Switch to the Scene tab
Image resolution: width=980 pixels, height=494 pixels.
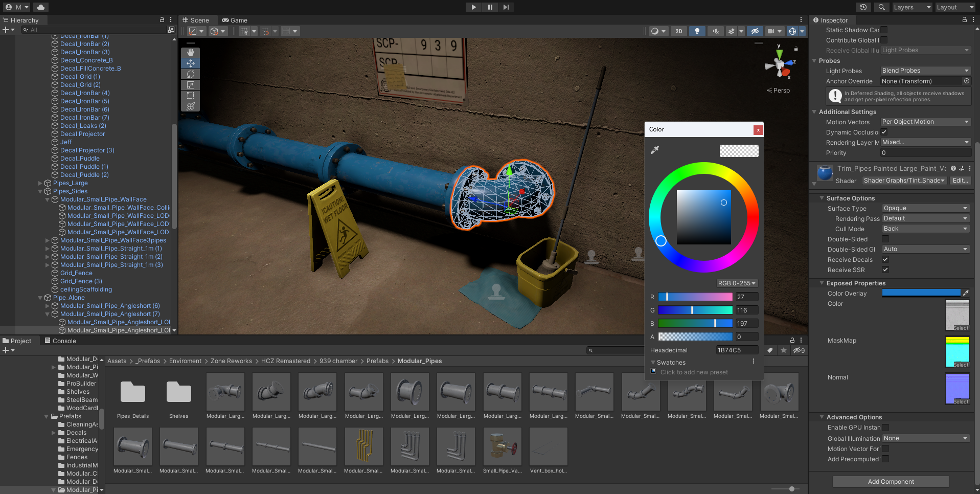[x=196, y=20]
